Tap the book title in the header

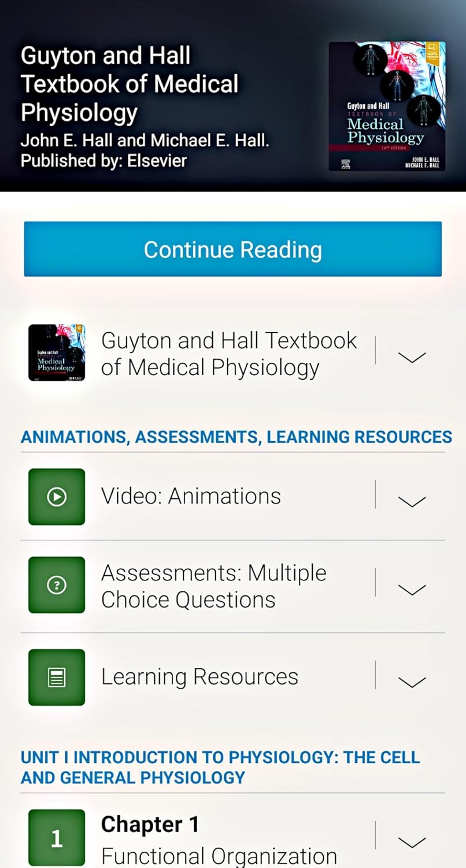pos(130,84)
